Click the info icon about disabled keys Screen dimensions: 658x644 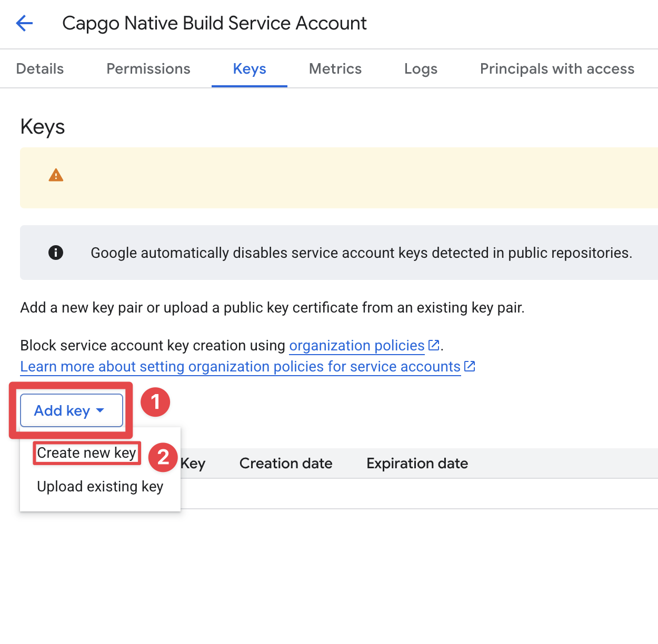pyautogui.click(x=56, y=253)
